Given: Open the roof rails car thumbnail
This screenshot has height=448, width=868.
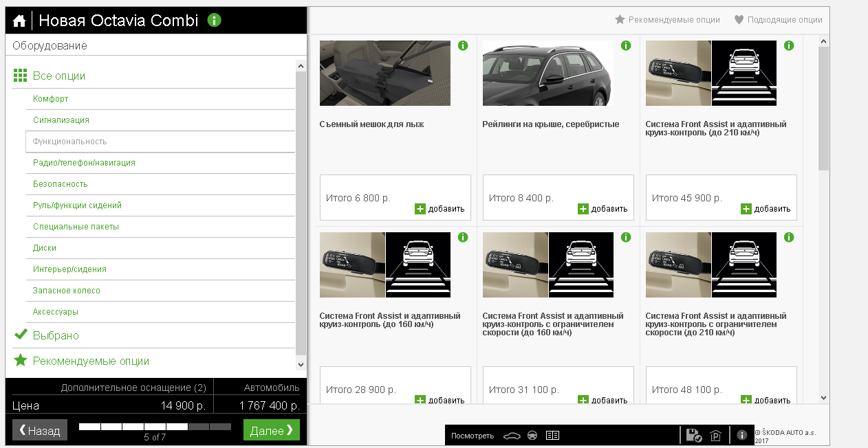Looking at the screenshot, I should pos(548,73).
